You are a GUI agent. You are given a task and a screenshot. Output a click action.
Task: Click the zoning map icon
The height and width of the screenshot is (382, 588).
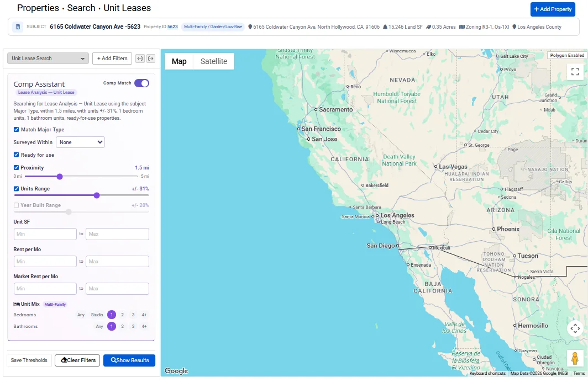462,27
